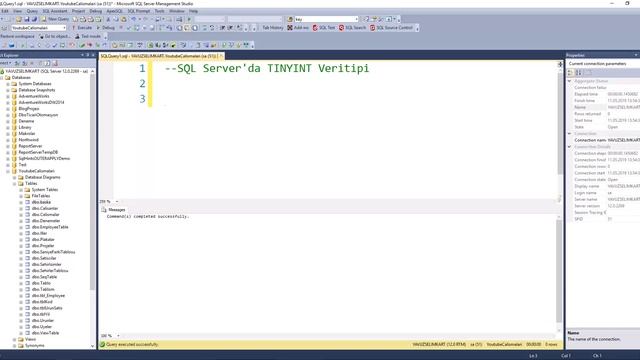640x360 pixels.
Task: Click the find icon left of key box
Action: click(x=290, y=19)
